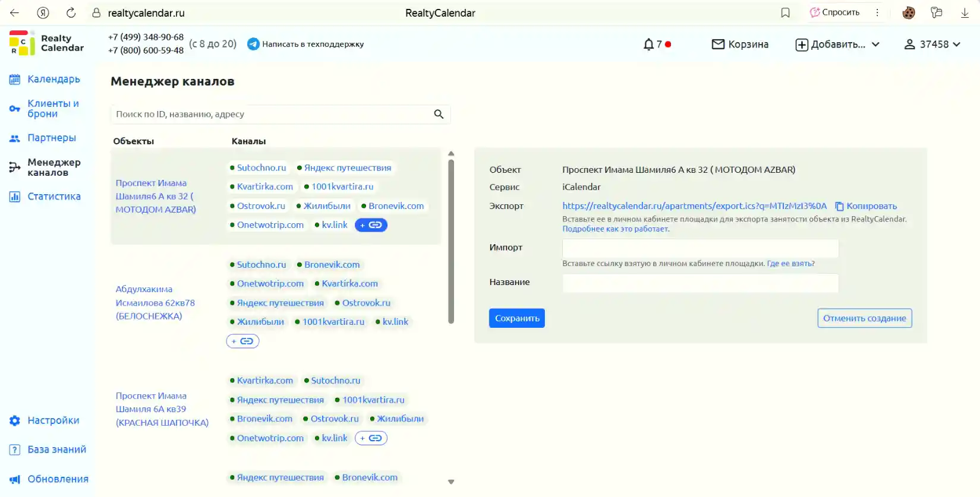
Task: Open the Где ее взять link
Action: 789,264
